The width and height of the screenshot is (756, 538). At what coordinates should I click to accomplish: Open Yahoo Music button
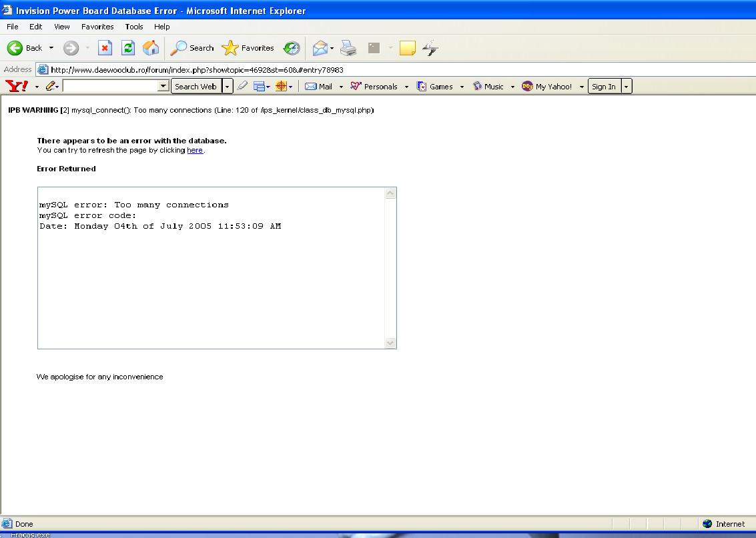click(x=488, y=86)
